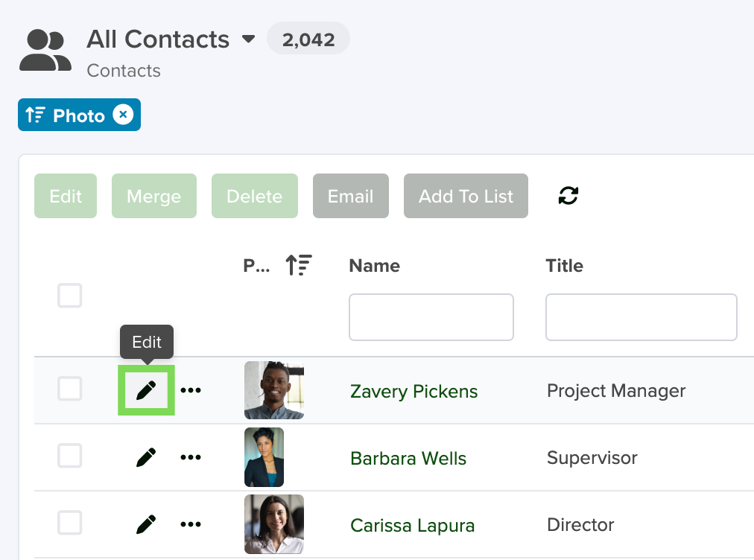The height and width of the screenshot is (560, 754).
Task: Click the edit pencil for Zavery Pickens
Action: point(146,389)
